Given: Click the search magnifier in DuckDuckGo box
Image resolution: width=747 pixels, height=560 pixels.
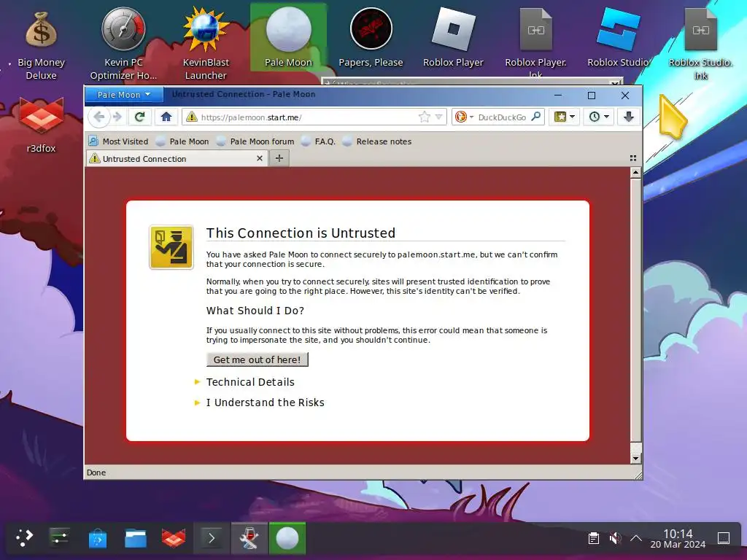Looking at the screenshot, I should point(536,117).
